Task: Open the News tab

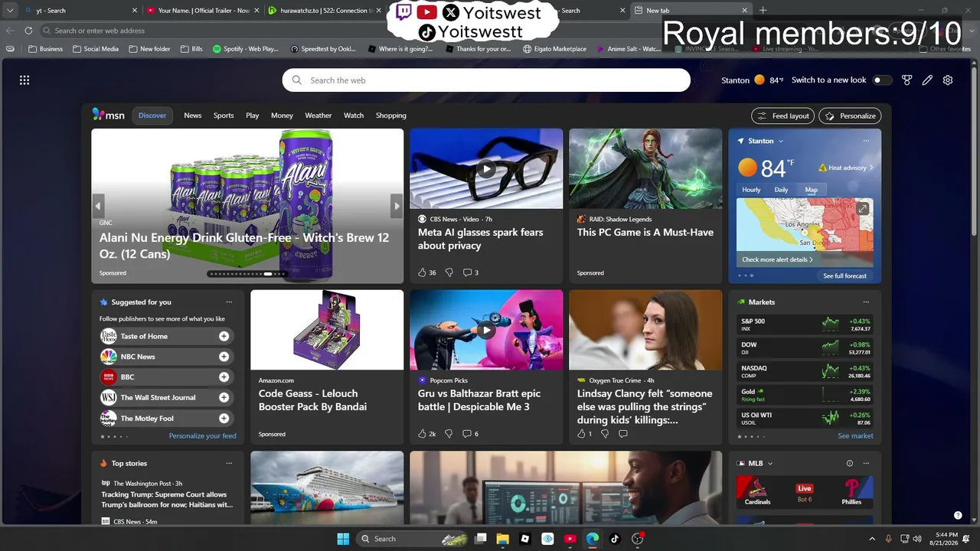Action: (x=193, y=116)
